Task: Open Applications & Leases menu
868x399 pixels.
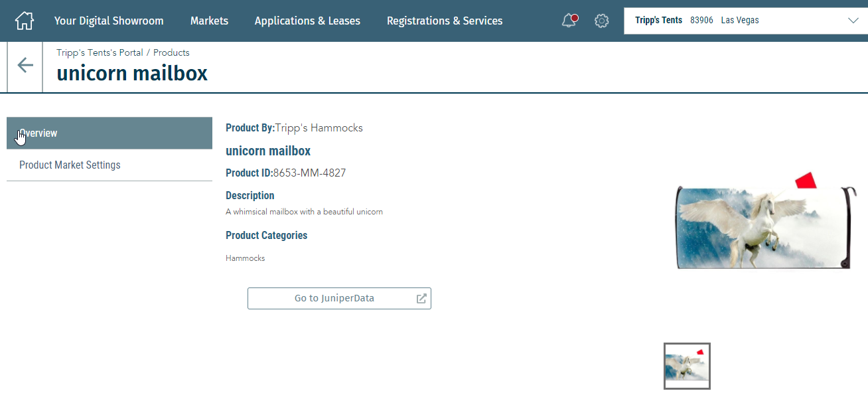Action: (307, 21)
